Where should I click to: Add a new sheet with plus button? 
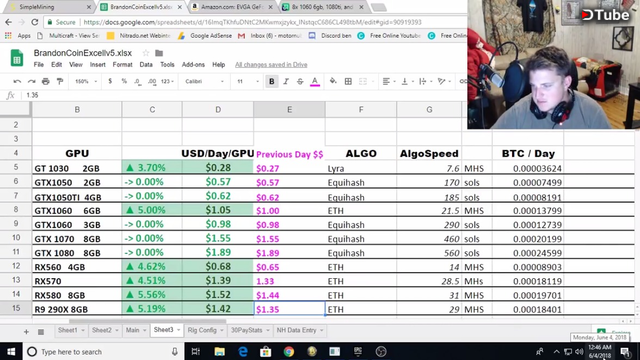(26, 331)
